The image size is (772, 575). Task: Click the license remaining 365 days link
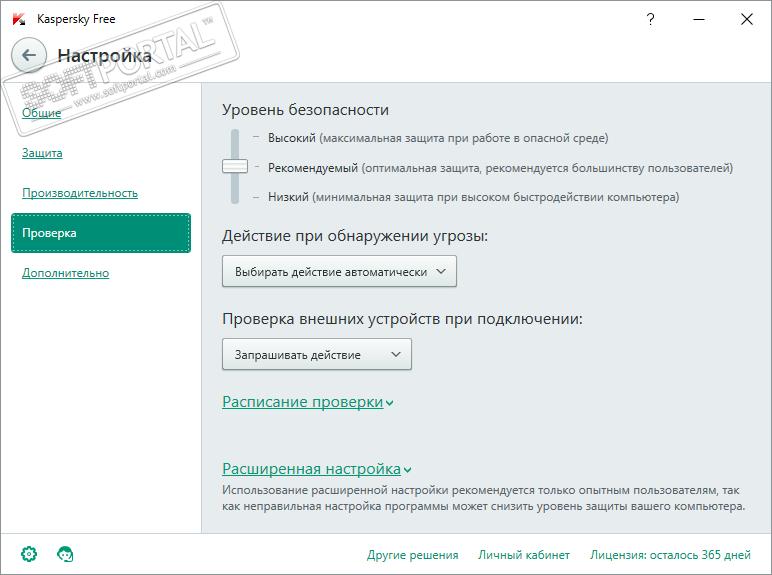pyautogui.click(x=670, y=555)
